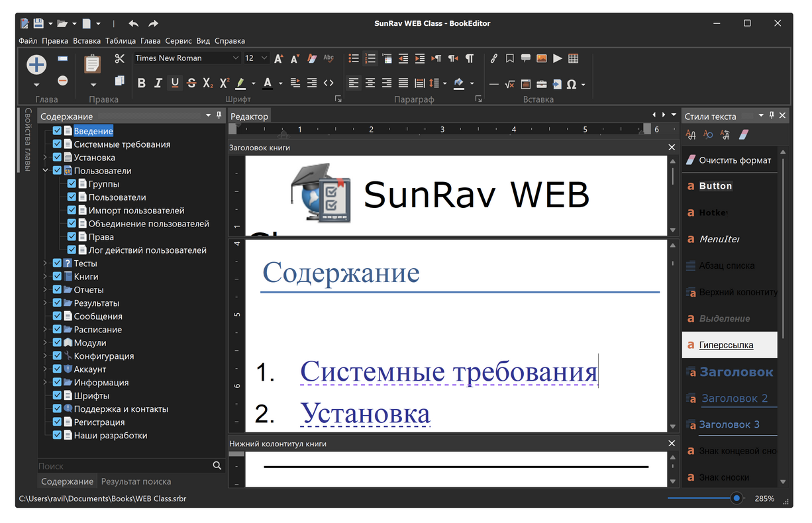The image size is (812, 523).
Task: Toggle the Импорт пользователей checkbox
Action: (x=72, y=211)
